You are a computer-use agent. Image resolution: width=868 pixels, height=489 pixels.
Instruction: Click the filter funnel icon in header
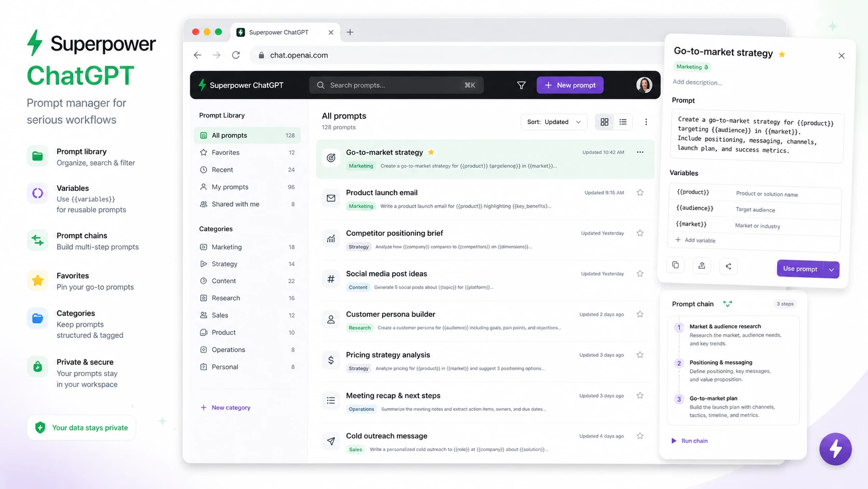(521, 85)
